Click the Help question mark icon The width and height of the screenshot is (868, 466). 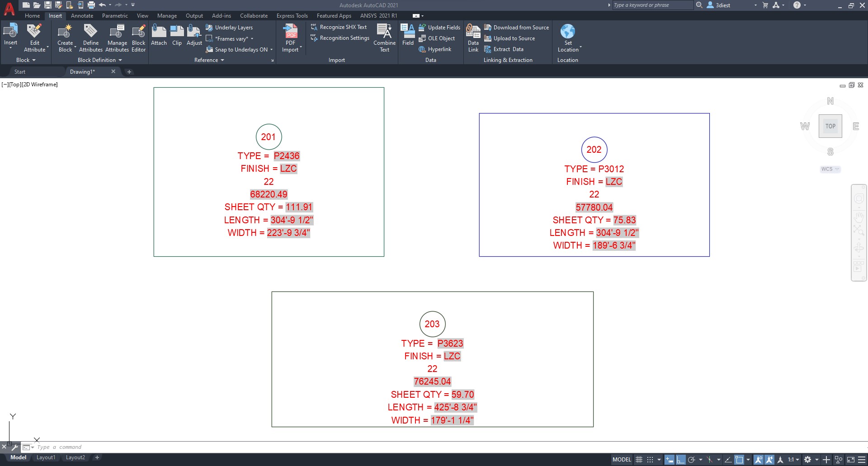coord(797,5)
